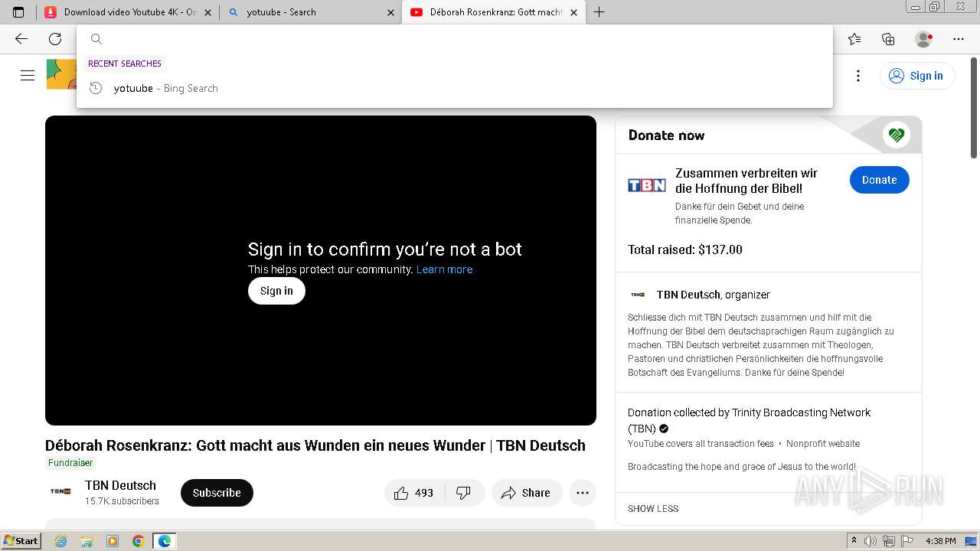Open the Collections icon in browser toolbar
The height and width of the screenshot is (551, 980).
[888, 39]
